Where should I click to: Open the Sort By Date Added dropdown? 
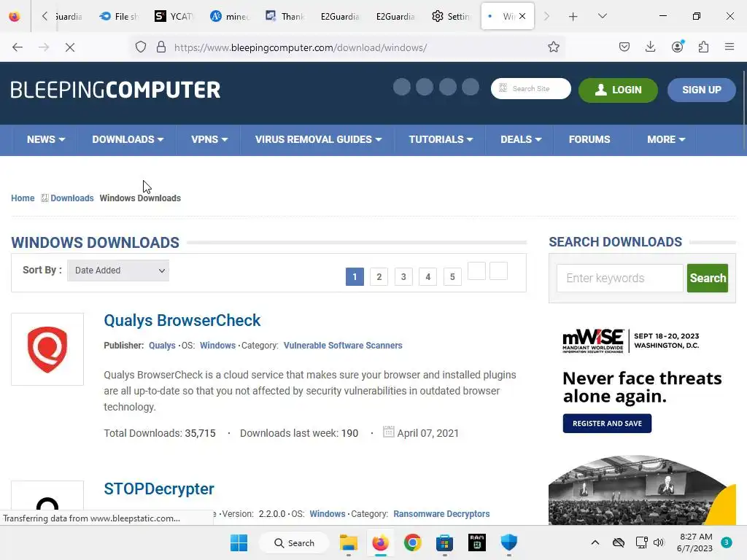click(x=118, y=271)
